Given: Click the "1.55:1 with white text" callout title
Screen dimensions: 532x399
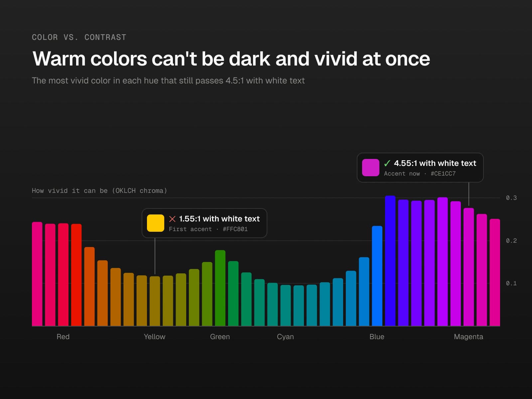Looking at the screenshot, I should [x=219, y=219].
